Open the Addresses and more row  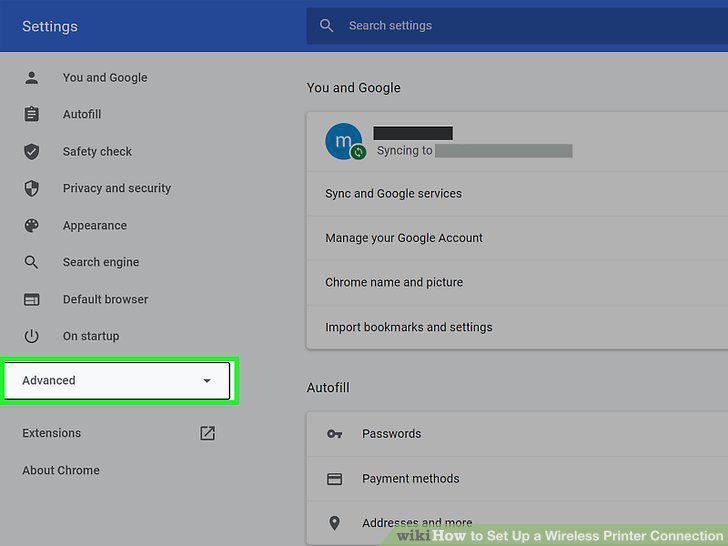517,523
